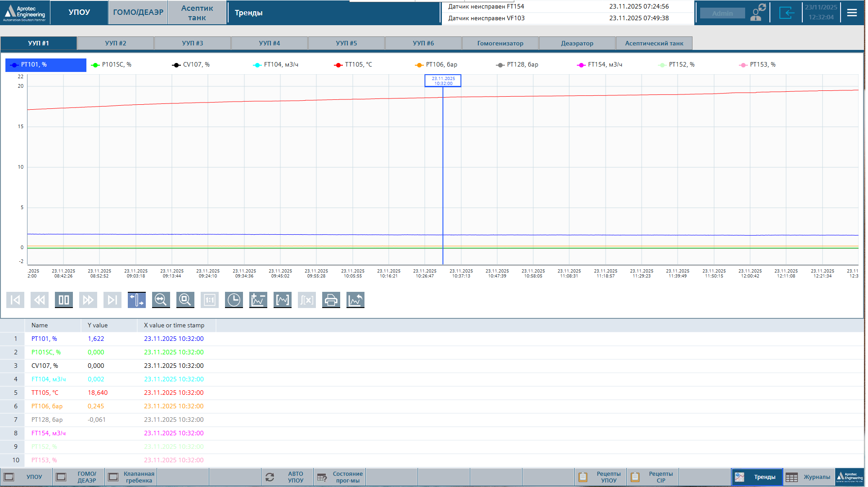Switch to the Гомогенизатор tab
This screenshot has height=487, width=868.
500,43
